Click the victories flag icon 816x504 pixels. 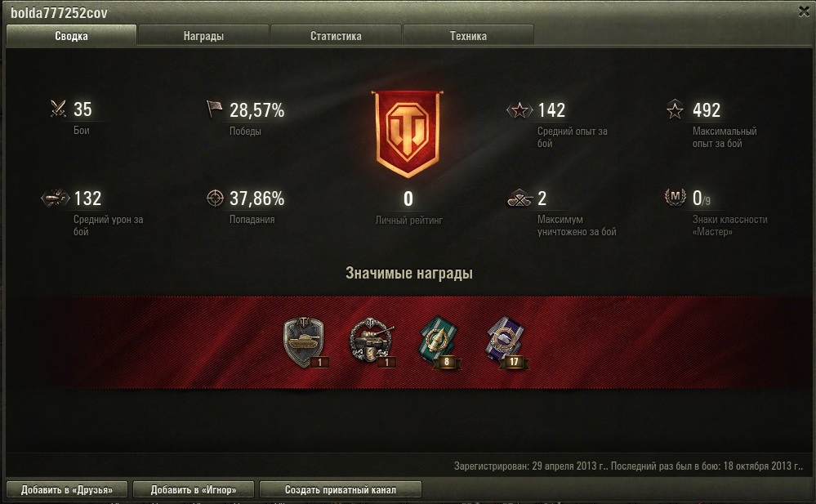coord(214,109)
